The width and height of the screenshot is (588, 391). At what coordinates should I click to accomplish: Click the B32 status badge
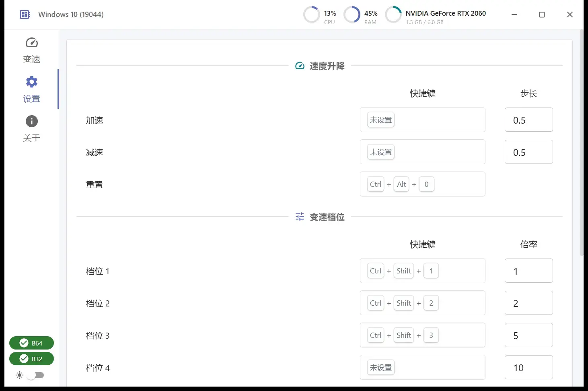(x=31, y=359)
